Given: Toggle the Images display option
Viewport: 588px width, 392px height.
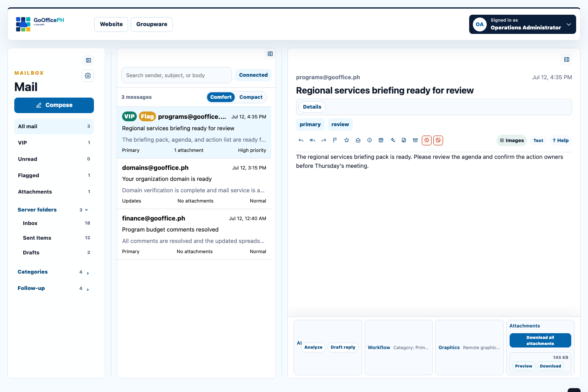Looking at the screenshot, I should pos(512,140).
